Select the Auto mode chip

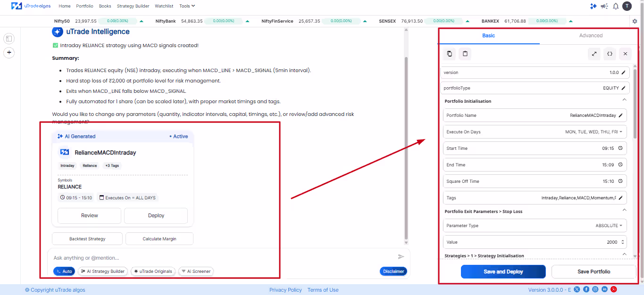[x=64, y=271]
